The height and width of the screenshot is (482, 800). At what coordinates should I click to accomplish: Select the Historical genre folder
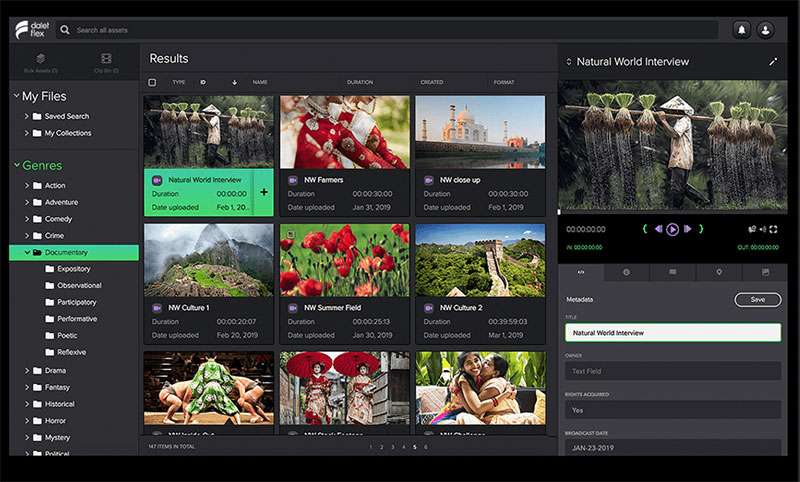(59, 404)
